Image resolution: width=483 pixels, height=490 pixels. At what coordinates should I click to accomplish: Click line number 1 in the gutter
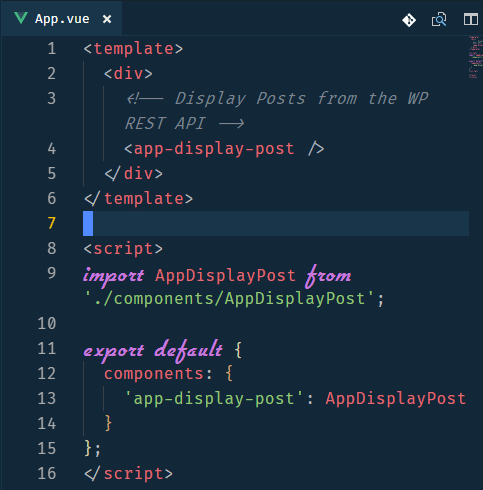(x=51, y=49)
